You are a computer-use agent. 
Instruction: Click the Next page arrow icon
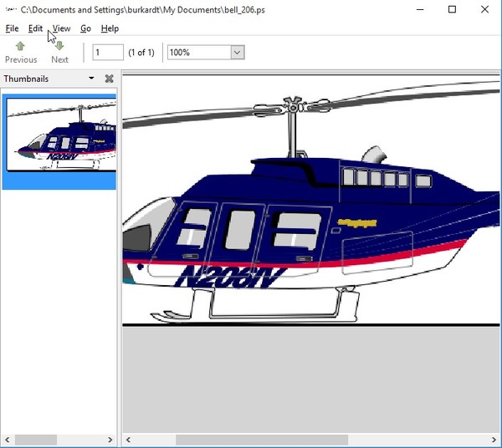point(59,46)
